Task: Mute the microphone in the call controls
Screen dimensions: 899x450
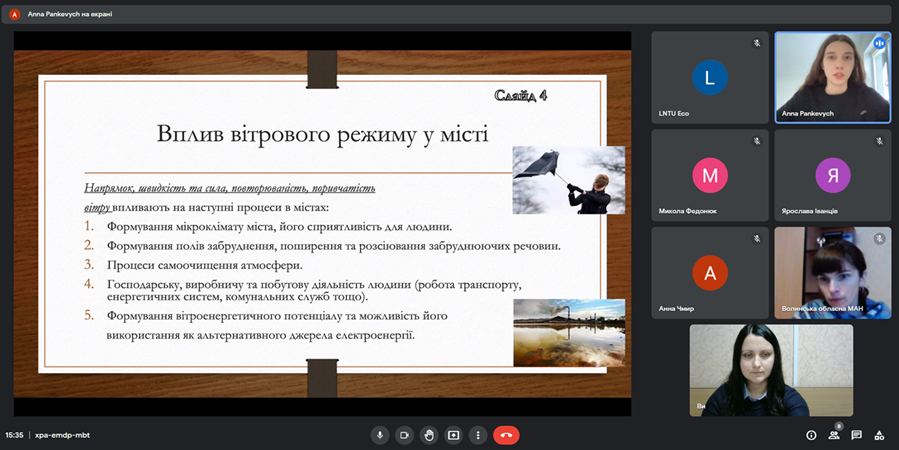Action: pos(380,435)
